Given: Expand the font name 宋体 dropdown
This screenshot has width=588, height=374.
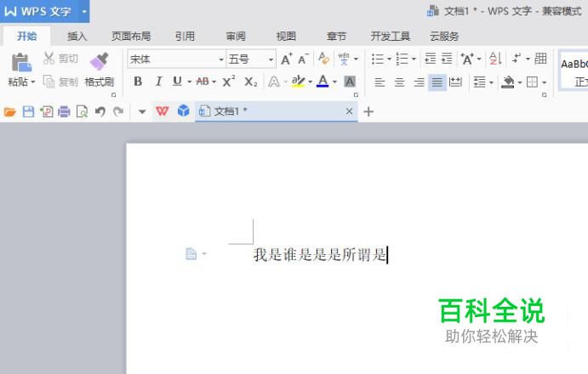Looking at the screenshot, I should point(221,59).
